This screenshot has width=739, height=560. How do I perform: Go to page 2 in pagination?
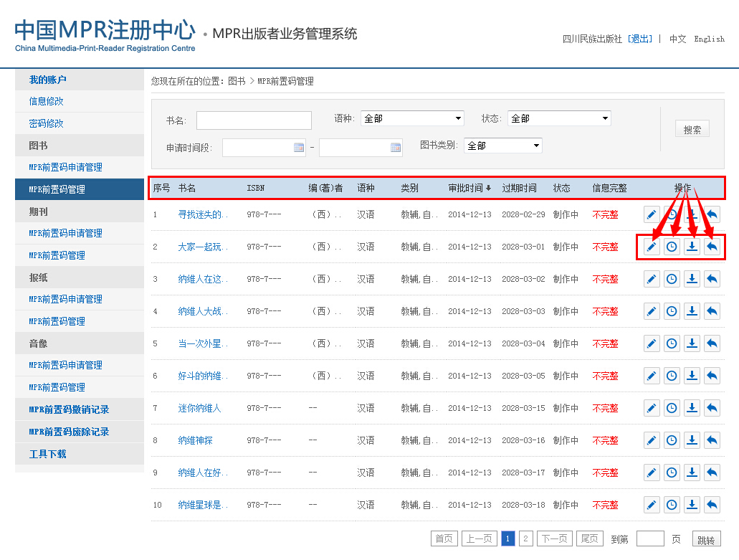click(525, 538)
